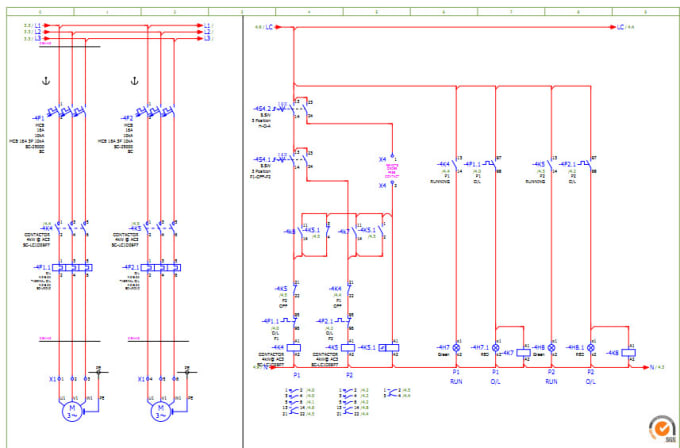Image resolution: width=680 pixels, height=448 pixels.
Task: Click the -4H8.1 red lamp symbol
Action: (x=591, y=348)
